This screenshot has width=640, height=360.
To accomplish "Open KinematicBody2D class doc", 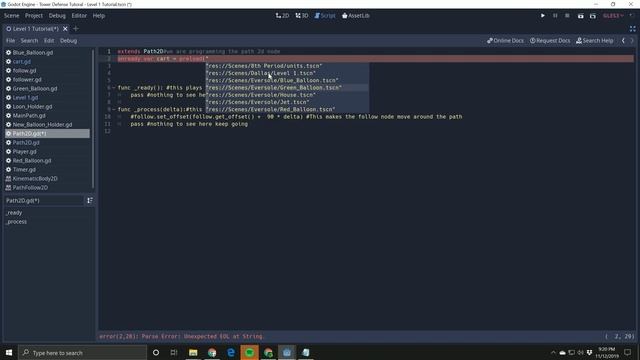I will click(47, 178).
